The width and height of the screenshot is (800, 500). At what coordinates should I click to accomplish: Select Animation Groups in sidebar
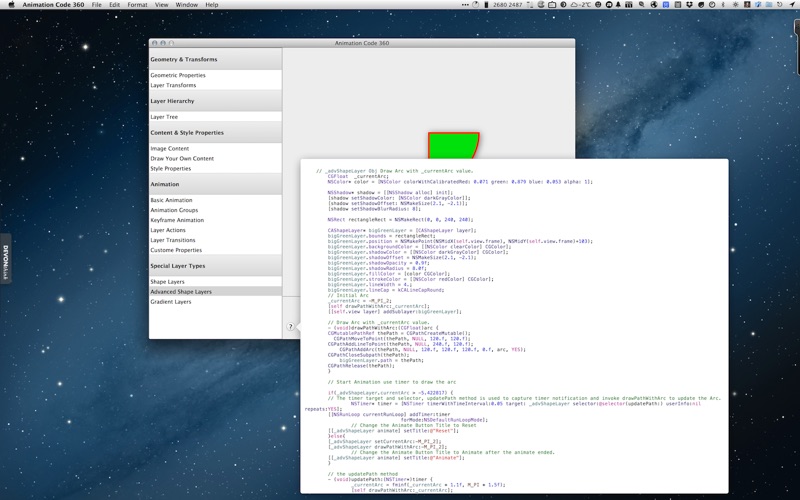click(215, 210)
